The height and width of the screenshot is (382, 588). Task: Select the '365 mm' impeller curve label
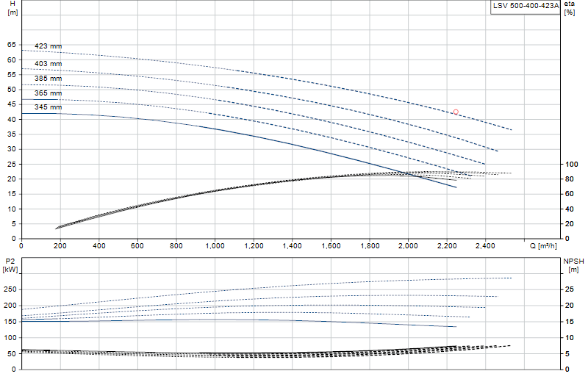coord(48,93)
